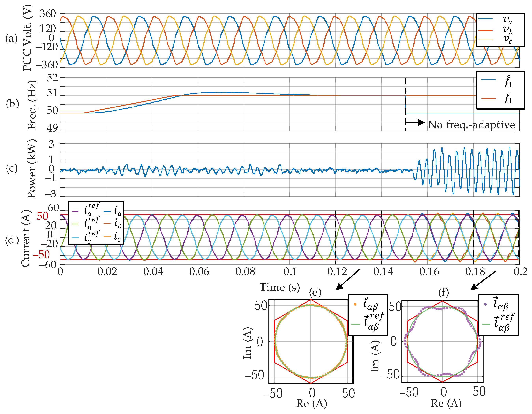
Task: Click the red 50 current limit label
Action: (x=42, y=216)
